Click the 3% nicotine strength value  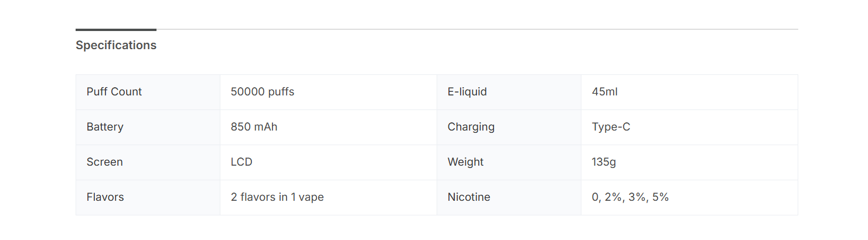point(636,197)
